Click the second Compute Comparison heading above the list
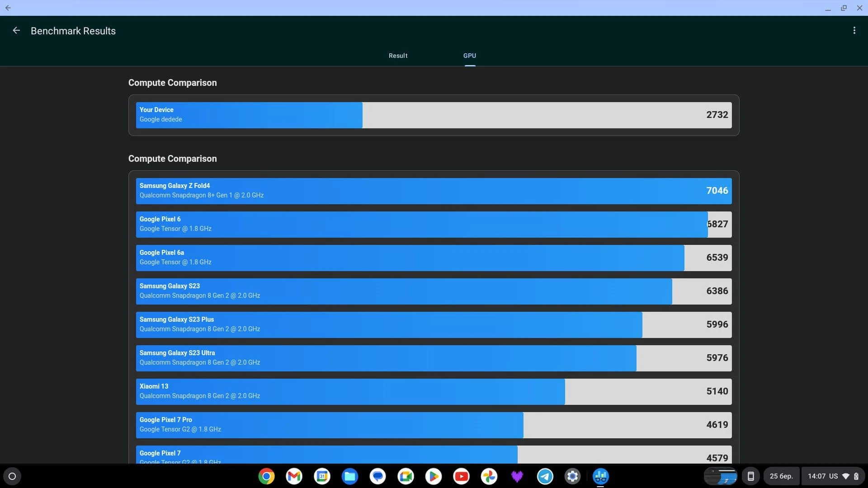The image size is (868, 488). pyautogui.click(x=172, y=159)
